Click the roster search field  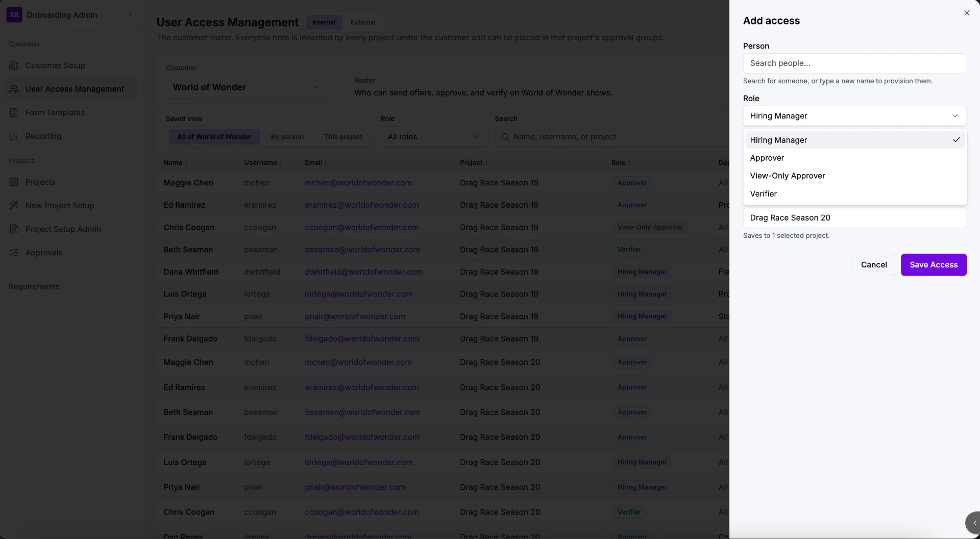coord(612,137)
